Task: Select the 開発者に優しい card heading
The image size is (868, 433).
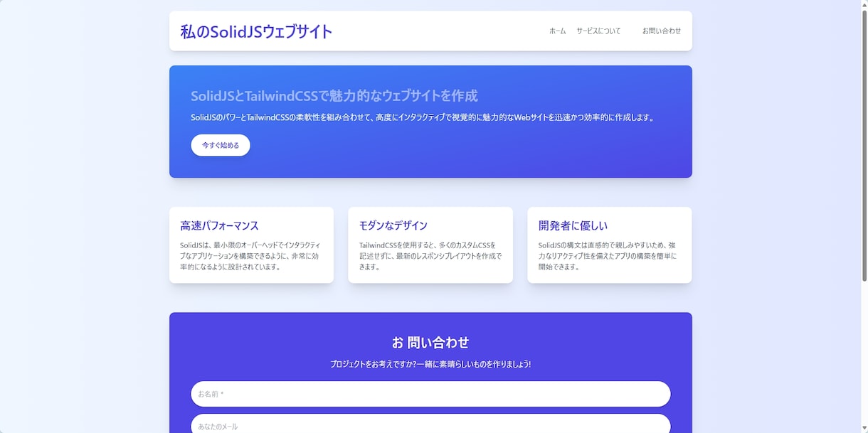Action: pyautogui.click(x=573, y=226)
